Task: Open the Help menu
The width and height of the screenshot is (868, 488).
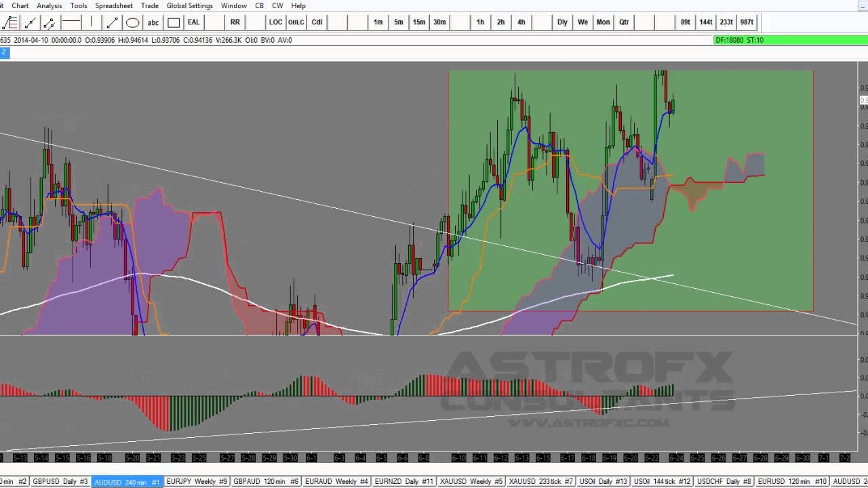Action: [x=298, y=5]
